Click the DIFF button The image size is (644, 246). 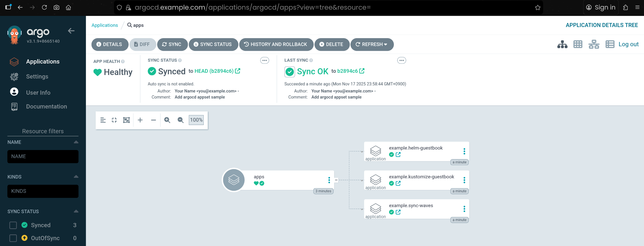[142, 44]
